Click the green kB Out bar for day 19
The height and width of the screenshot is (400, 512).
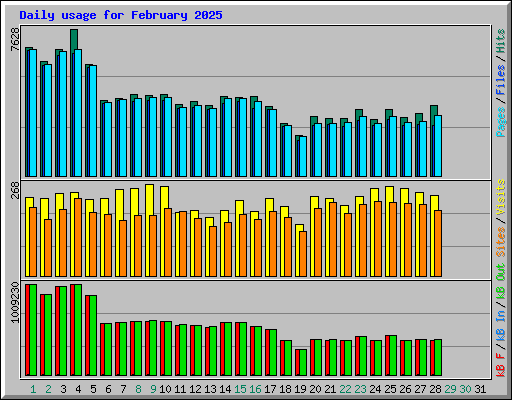303,363
